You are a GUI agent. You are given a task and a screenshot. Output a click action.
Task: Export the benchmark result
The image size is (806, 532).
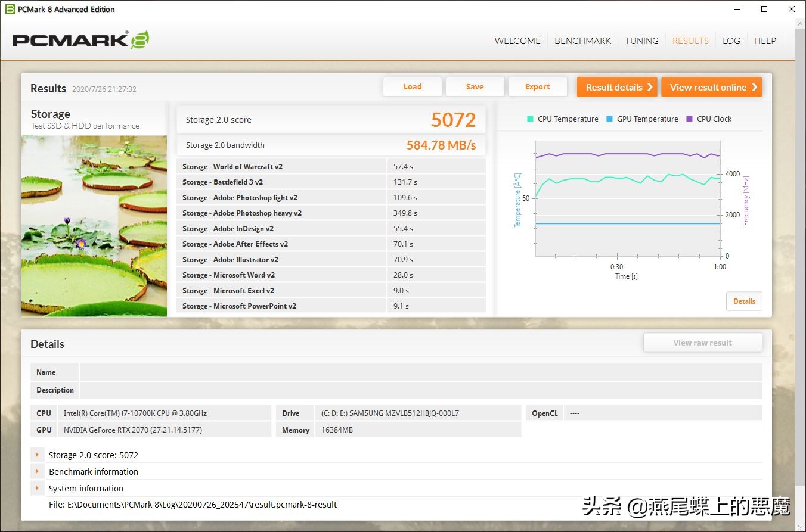(x=537, y=86)
